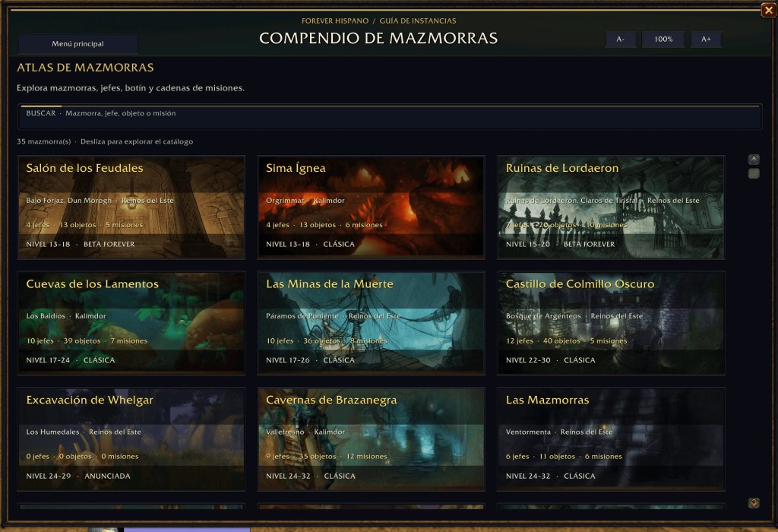Image resolution: width=778 pixels, height=532 pixels.
Task: Open the Excavación de Whelgar card
Action: (x=131, y=439)
